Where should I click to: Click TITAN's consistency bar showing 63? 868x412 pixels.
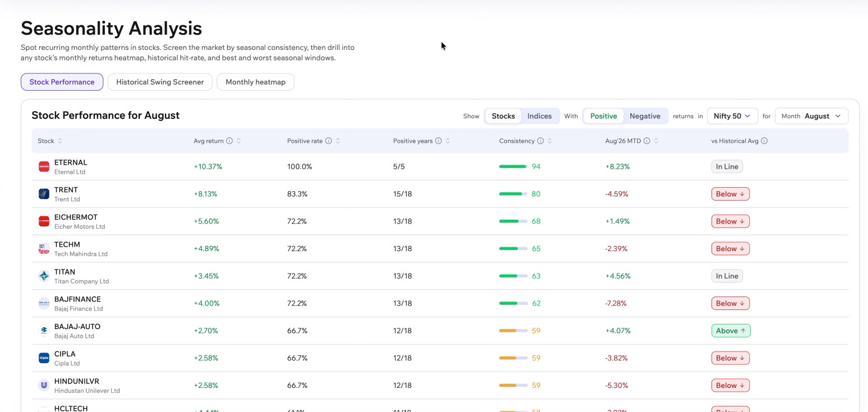coord(513,276)
